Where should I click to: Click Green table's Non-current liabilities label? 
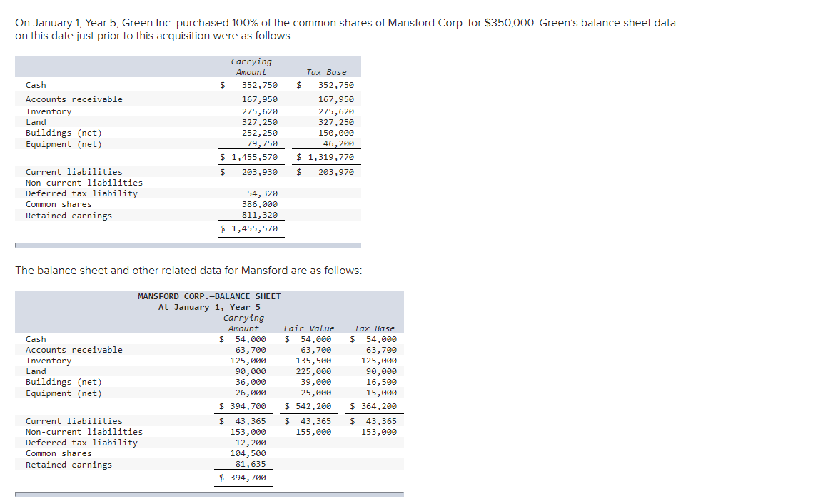[84, 183]
